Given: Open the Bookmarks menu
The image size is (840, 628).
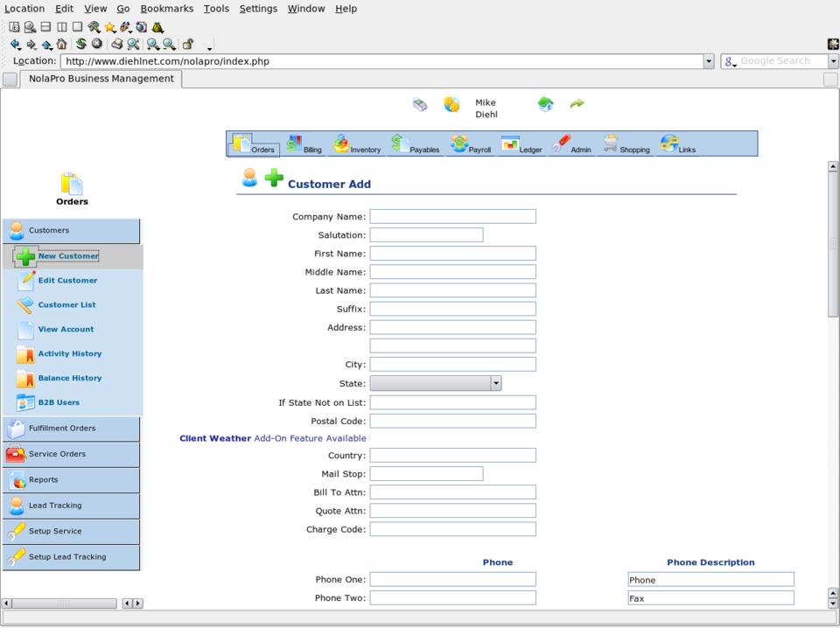Looking at the screenshot, I should click(x=166, y=9).
